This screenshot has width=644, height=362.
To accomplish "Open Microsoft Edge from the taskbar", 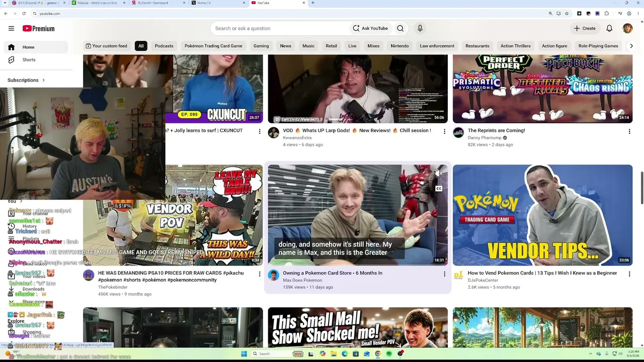I will tap(345, 354).
